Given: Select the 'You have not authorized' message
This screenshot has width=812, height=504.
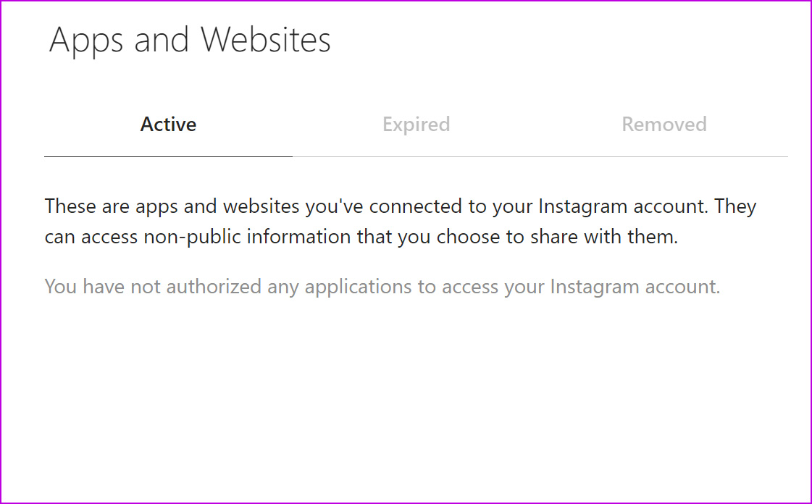Looking at the screenshot, I should 382,287.
